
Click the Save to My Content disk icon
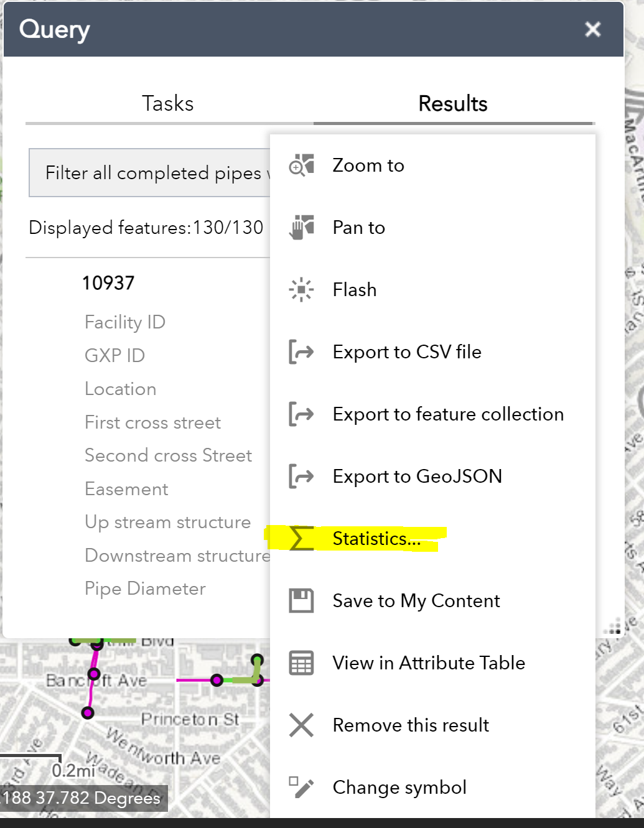[301, 600]
